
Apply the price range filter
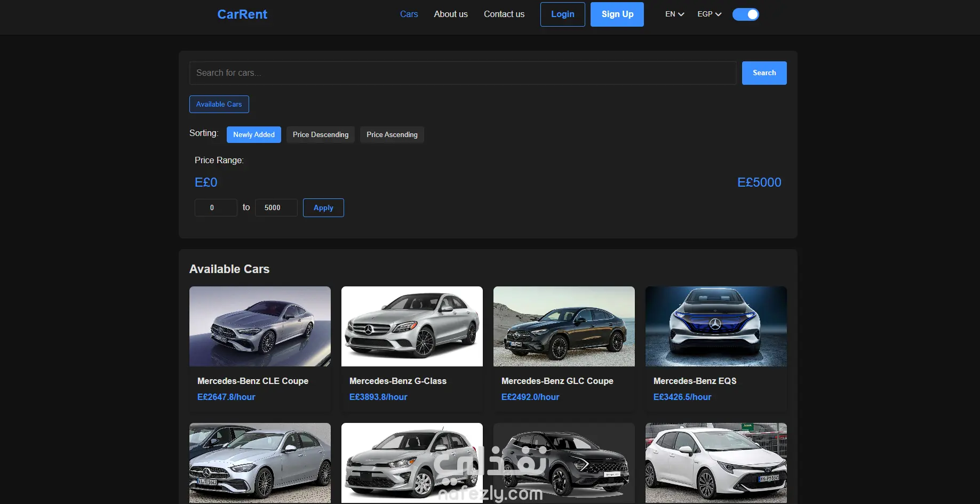coord(323,208)
